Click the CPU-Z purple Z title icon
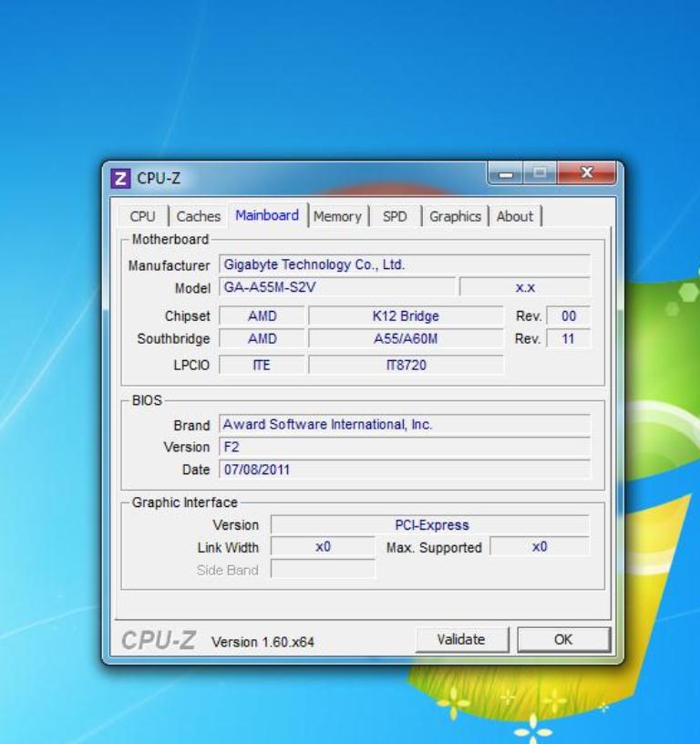700x744 pixels. tap(120, 179)
